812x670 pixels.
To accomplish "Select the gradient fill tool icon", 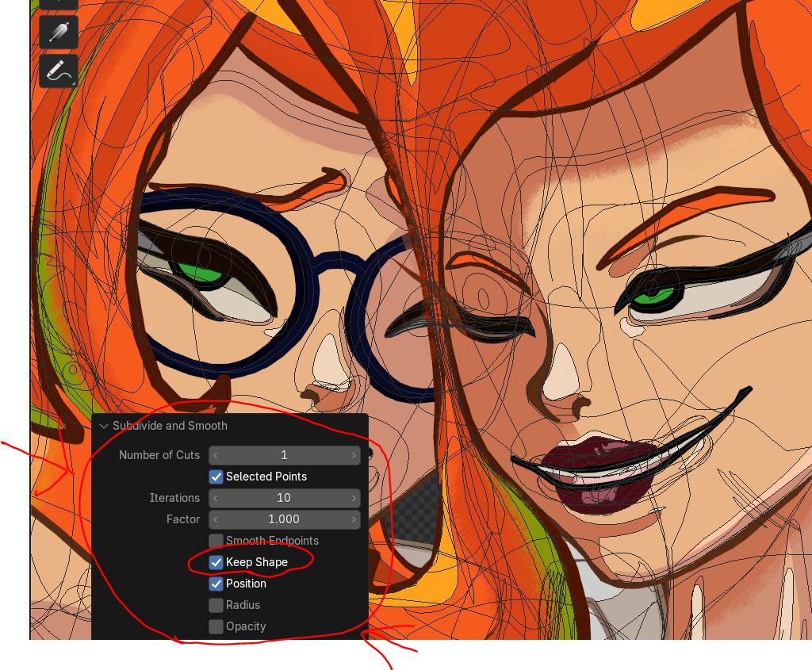I will (59, 32).
